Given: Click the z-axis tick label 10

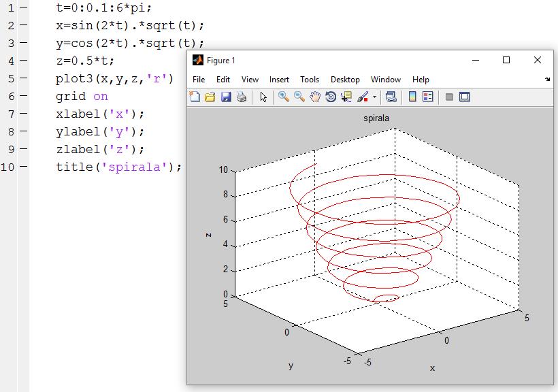Looking at the screenshot, I should (x=223, y=170).
